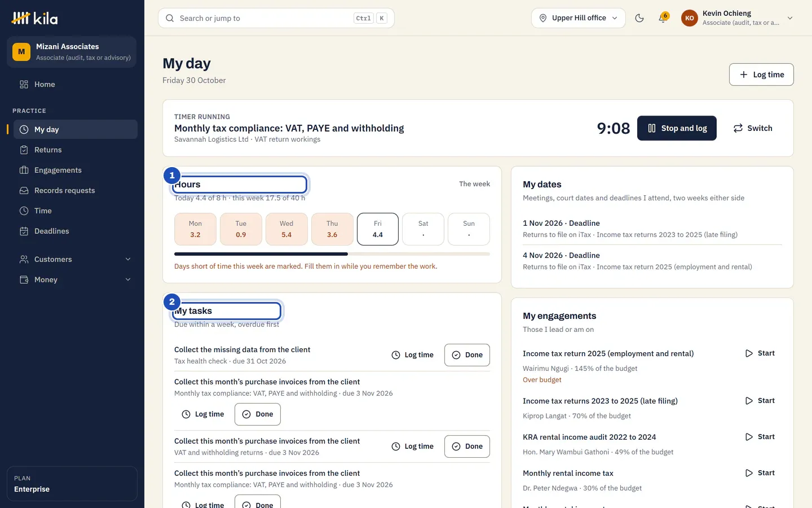The image size is (812, 508).
Task: Start Monthly rental income tax engagement
Action: 760,473
